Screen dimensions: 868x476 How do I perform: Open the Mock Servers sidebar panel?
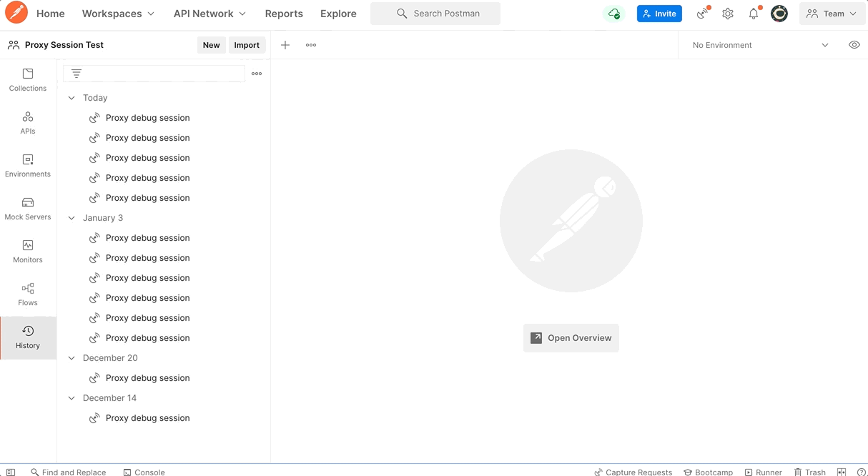(28, 209)
